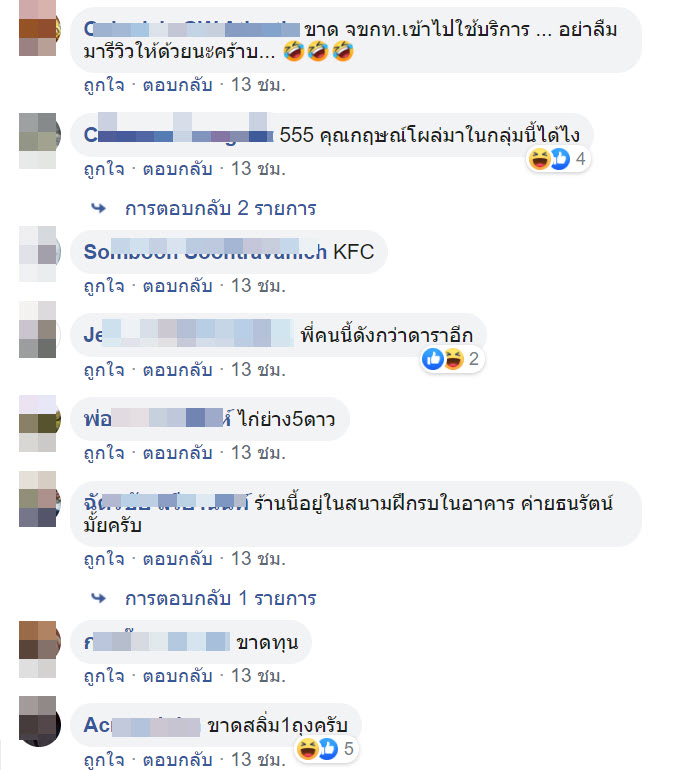The image size is (685, 770).
Task: Click reply arrow icon for 2 replies
Action: click(99, 208)
